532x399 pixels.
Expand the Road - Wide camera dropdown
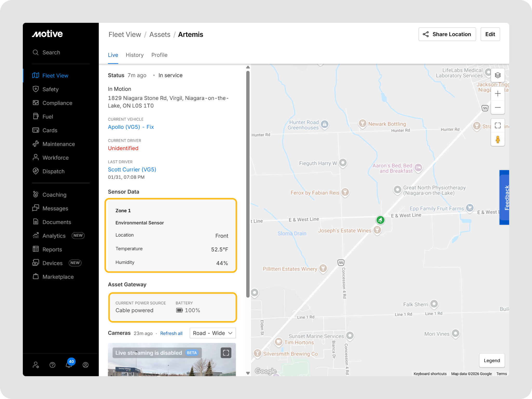coord(212,333)
